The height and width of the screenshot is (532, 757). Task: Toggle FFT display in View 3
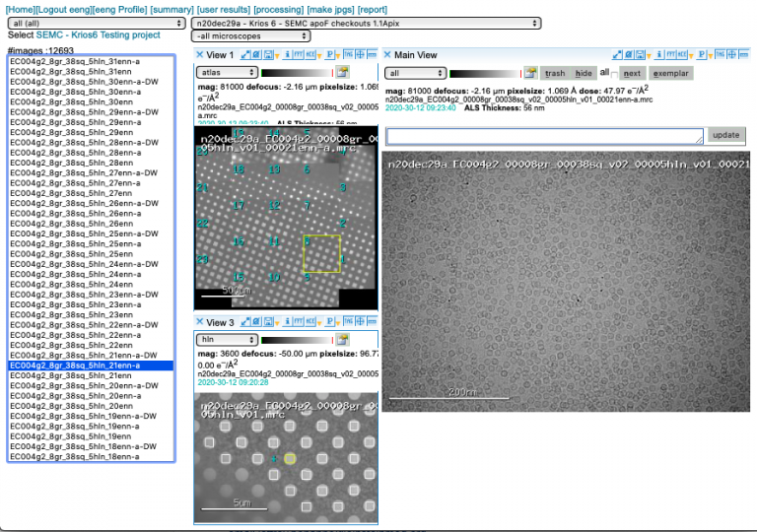tap(299, 321)
